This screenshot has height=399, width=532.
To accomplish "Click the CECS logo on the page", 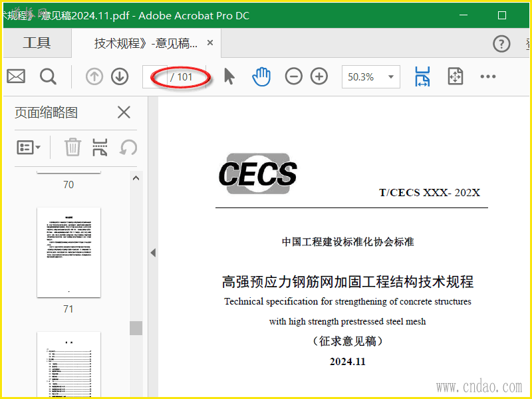I will 258,174.
